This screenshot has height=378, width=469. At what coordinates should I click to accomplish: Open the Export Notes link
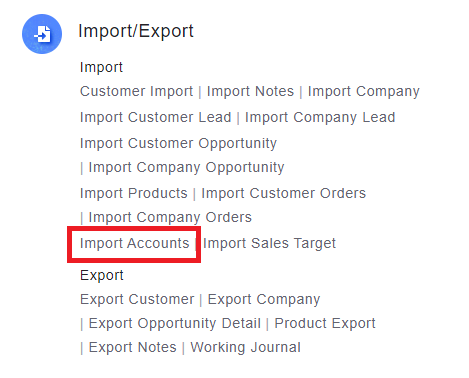tap(132, 347)
